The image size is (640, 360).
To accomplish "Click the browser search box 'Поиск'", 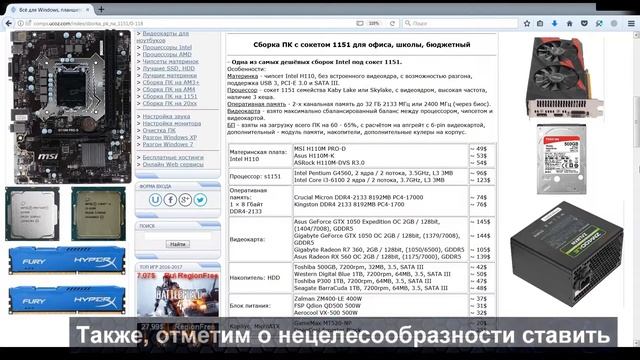I will [460, 24].
